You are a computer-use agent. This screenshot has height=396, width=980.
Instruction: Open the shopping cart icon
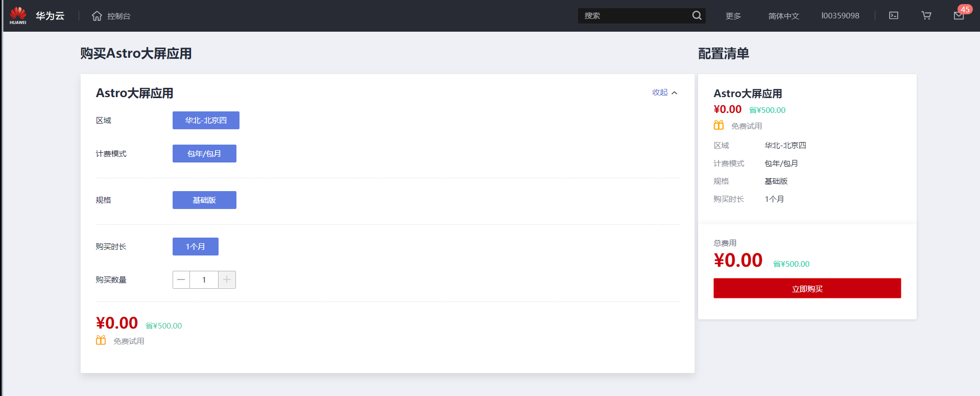pyautogui.click(x=926, y=16)
